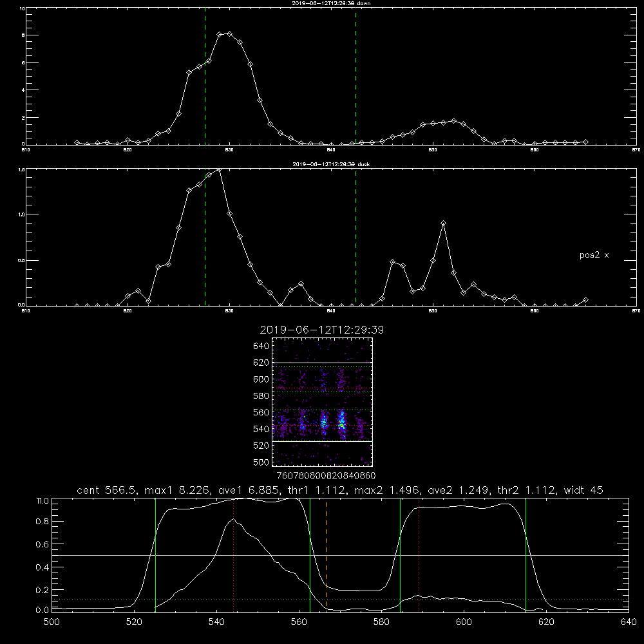Click the '2019-06-12T12:29:39 dawn' plot title

[331, 3]
